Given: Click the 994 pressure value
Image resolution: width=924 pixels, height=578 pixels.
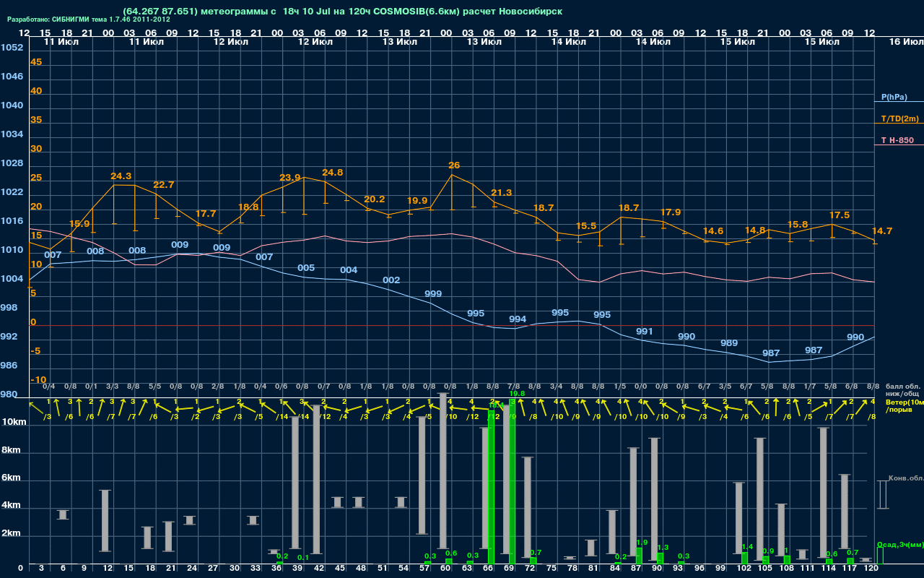Looking at the screenshot, I should click(x=518, y=319).
